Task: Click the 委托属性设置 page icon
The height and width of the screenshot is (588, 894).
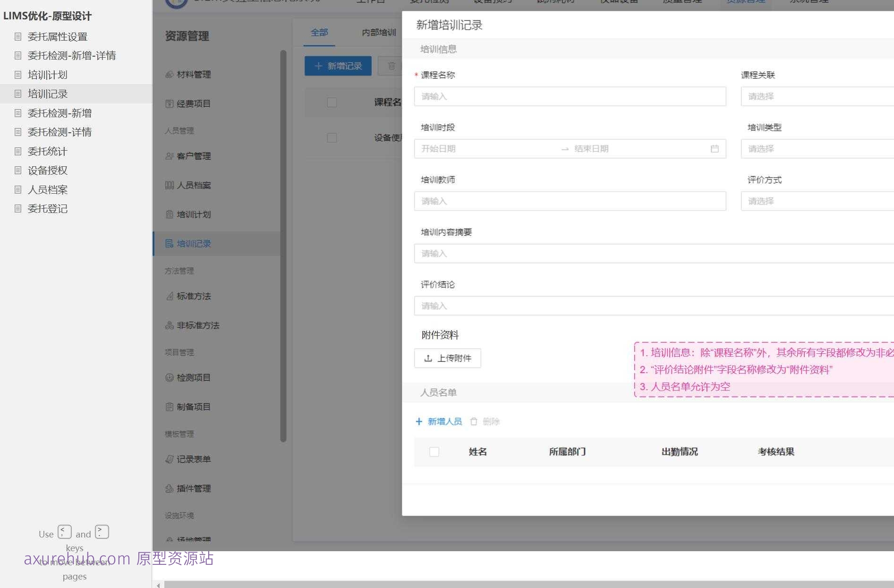Action: coord(18,36)
